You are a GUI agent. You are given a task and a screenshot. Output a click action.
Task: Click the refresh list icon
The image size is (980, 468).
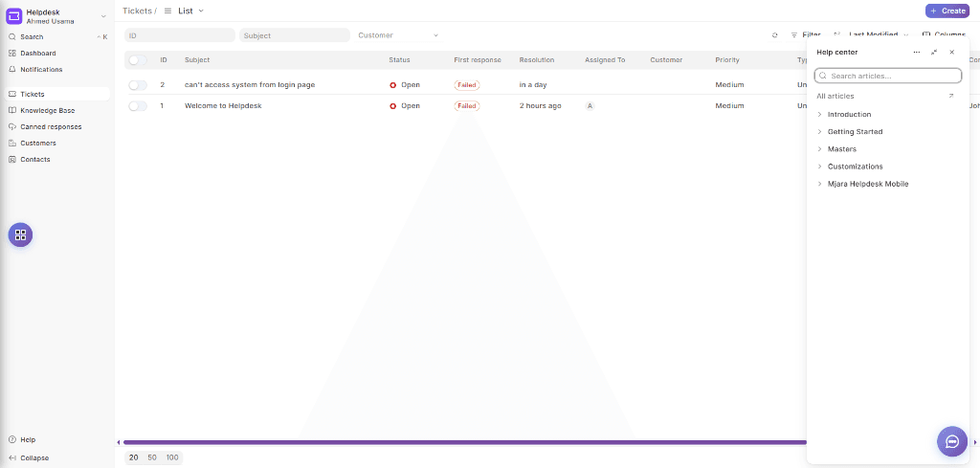pos(775,35)
